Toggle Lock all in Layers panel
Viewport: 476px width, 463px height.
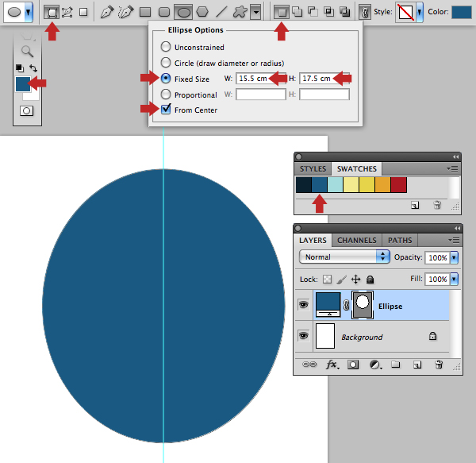[370, 280]
